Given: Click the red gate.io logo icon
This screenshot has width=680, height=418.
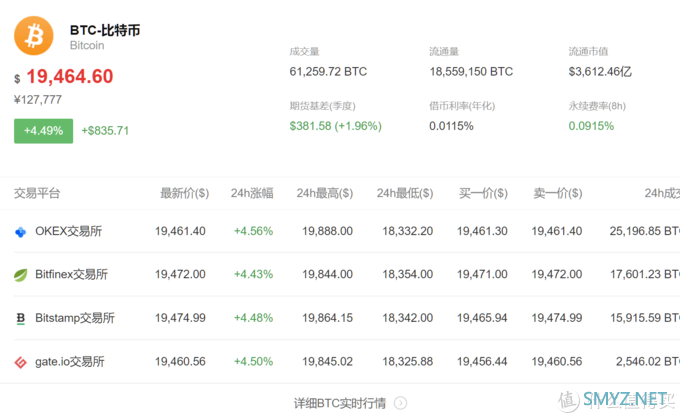Looking at the screenshot, I should point(20,362).
